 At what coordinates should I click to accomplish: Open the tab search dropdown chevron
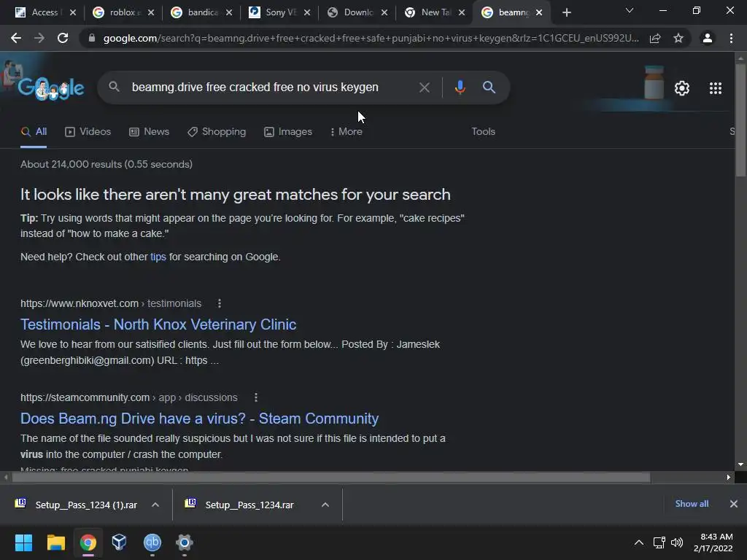tap(630, 10)
